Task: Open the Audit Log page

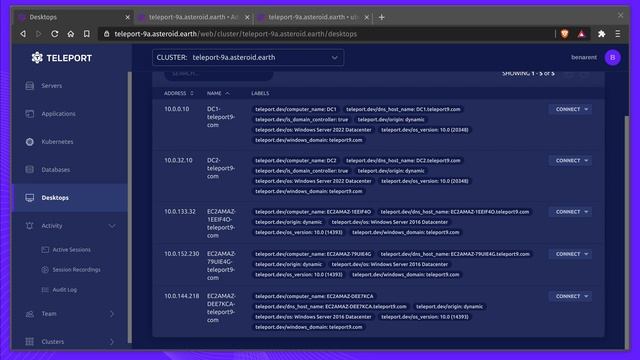Action: (x=64, y=289)
